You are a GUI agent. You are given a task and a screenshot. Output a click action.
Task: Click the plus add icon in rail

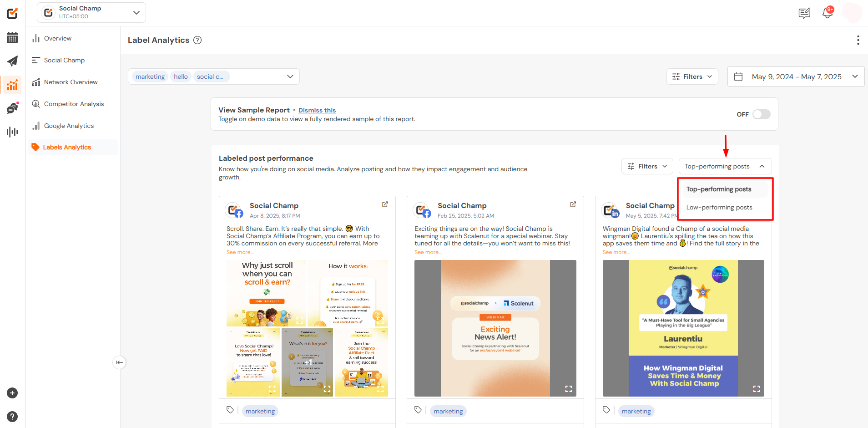[x=12, y=393]
